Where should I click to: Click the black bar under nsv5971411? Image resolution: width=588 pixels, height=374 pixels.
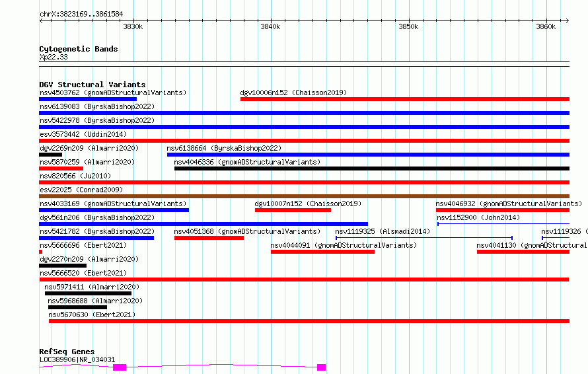88,293
